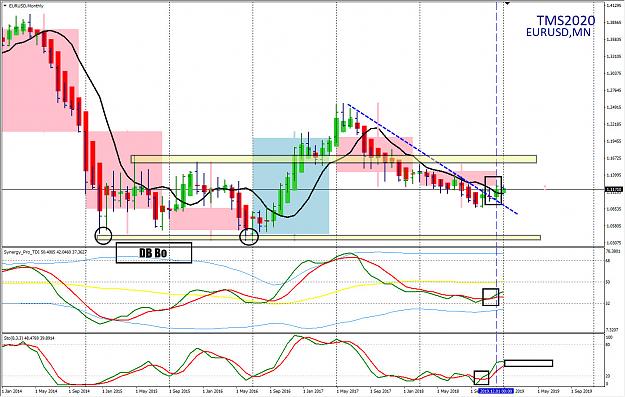Viewport: 625px width, 397px height.
Task: Click the EURUSD,MN chart label
Action: (558, 32)
